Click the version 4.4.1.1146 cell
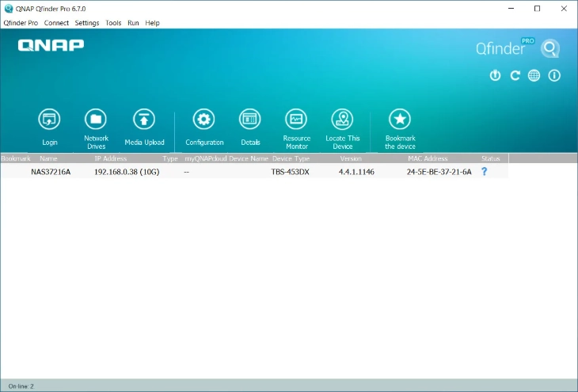 coord(356,172)
